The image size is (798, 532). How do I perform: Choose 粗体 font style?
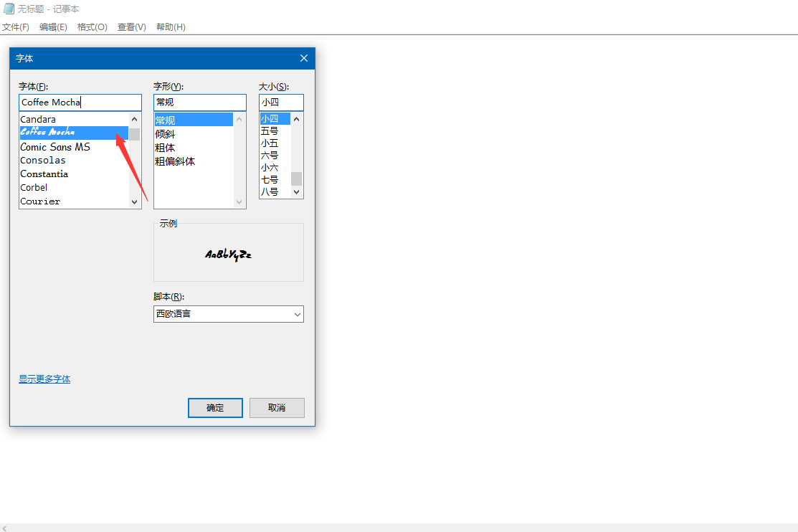pos(194,148)
